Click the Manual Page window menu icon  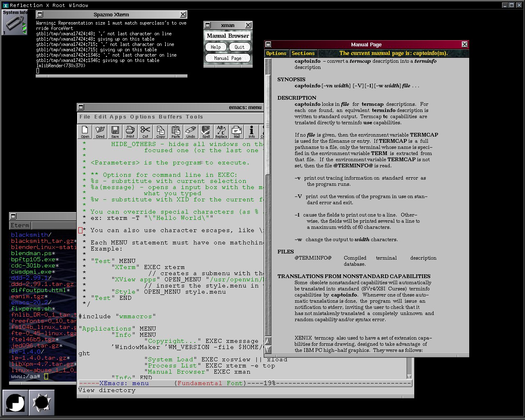click(268, 44)
